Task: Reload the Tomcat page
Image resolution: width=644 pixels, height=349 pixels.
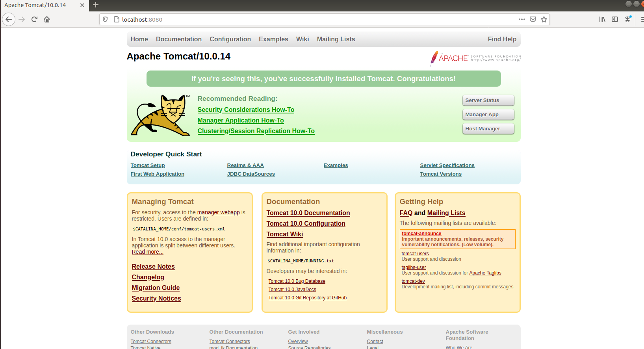Action: [x=34, y=19]
